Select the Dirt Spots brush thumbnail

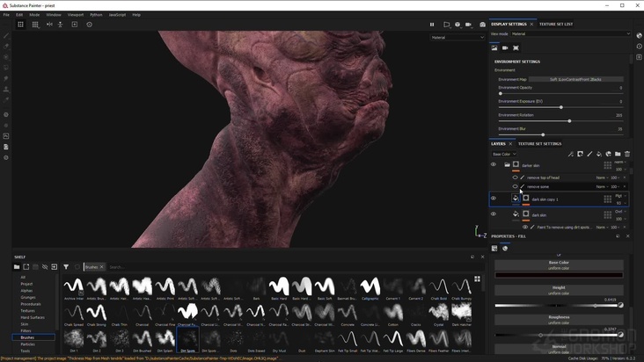tap(188, 340)
